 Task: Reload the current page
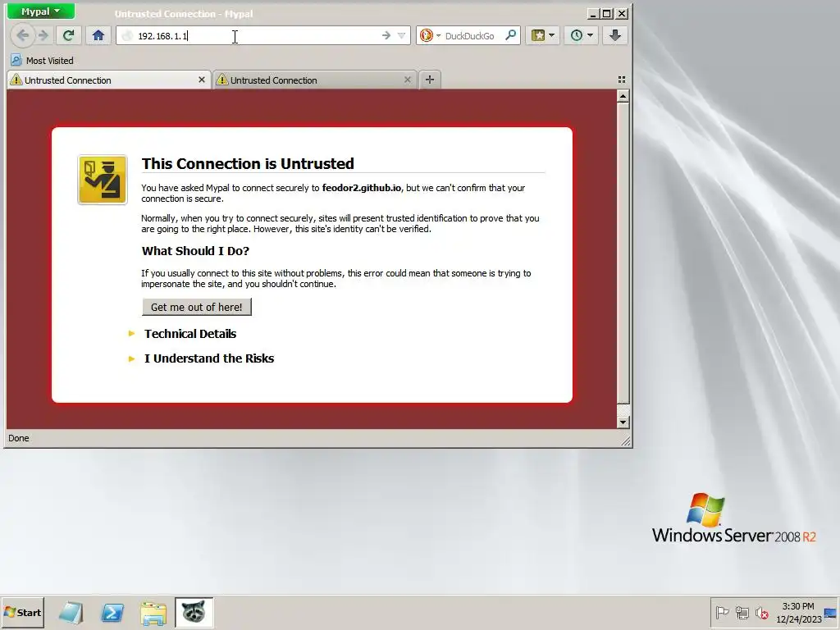click(68, 35)
